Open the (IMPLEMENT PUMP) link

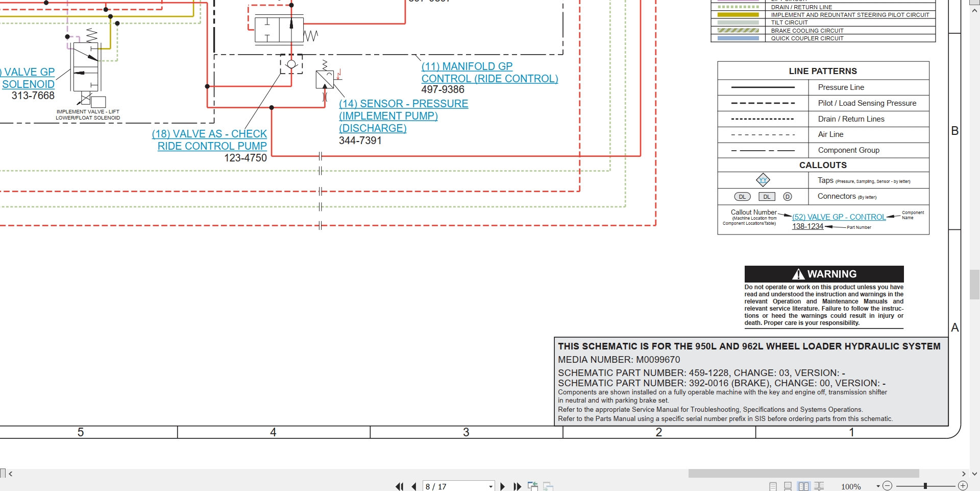point(388,116)
